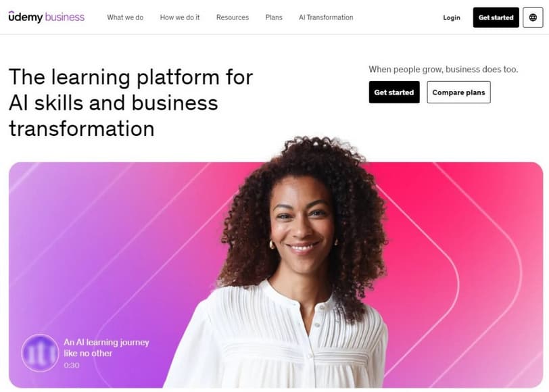Expand the How we do it menu
The image size is (549, 392).
180,18
